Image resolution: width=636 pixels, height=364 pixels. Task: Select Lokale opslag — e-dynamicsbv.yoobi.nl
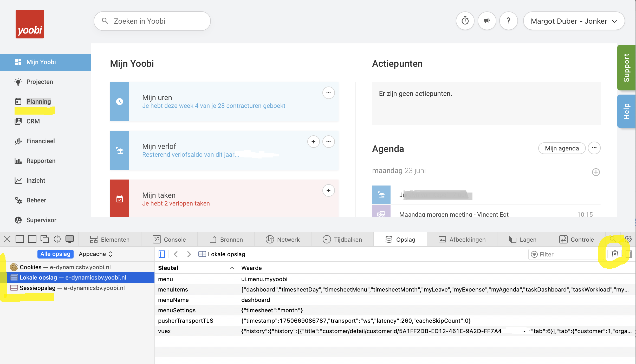(x=77, y=277)
